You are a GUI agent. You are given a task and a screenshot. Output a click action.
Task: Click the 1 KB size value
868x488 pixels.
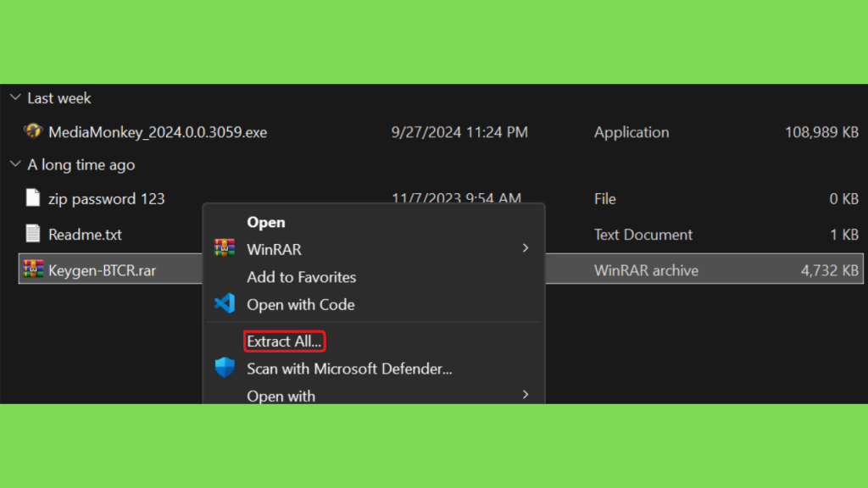[x=844, y=235]
